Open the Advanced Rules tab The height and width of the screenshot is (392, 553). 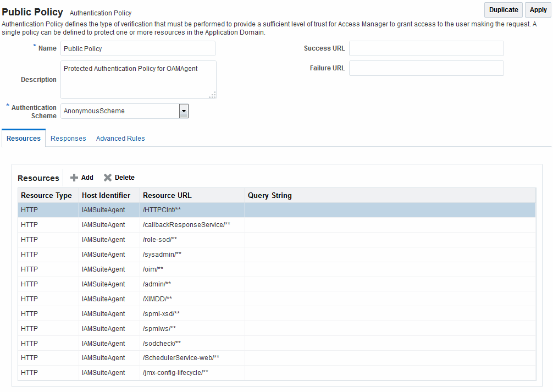[x=120, y=139]
